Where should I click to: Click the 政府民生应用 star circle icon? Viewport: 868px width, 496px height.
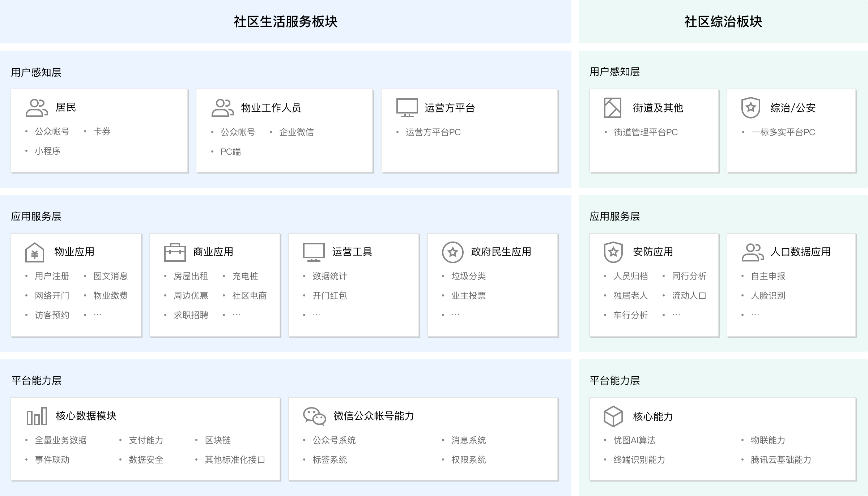452,252
